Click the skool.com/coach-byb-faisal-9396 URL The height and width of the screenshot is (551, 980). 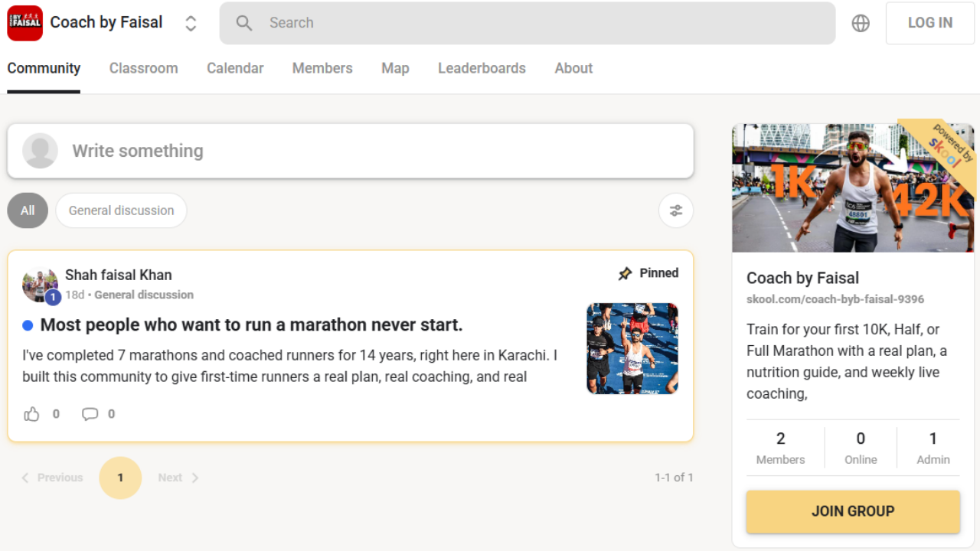coord(835,299)
